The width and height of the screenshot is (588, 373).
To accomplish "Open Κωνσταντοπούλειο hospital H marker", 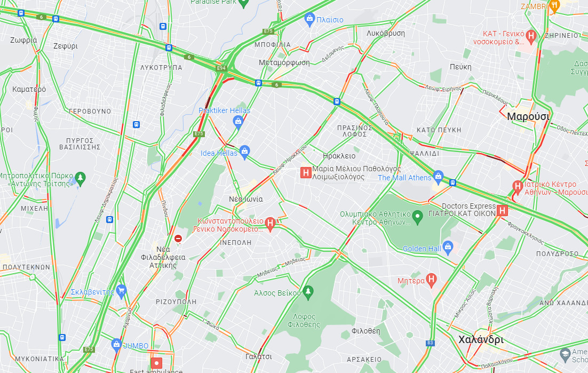I will click(x=270, y=224).
